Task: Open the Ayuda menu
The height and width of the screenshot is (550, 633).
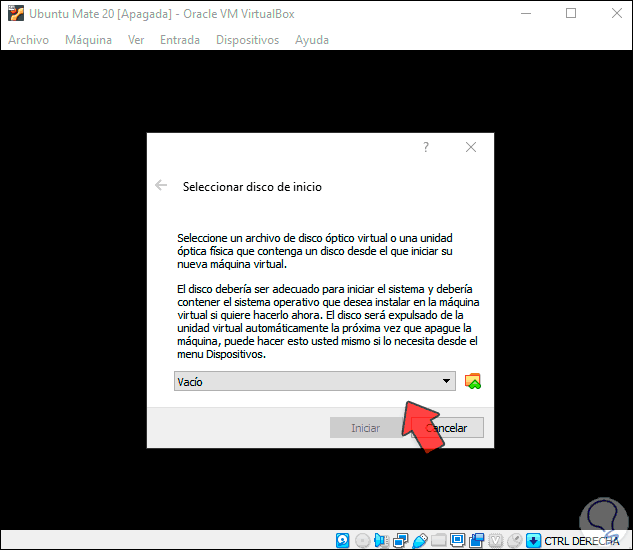Action: click(x=312, y=40)
